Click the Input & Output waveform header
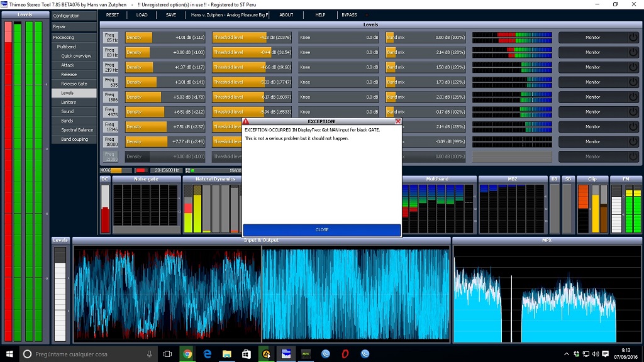This screenshot has height=362, width=644. [x=261, y=241]
